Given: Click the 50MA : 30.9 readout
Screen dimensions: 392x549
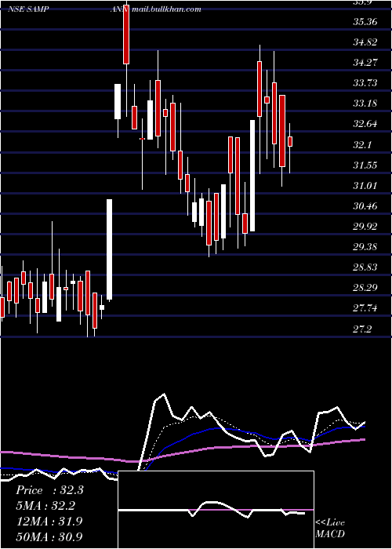Looking at the screenshot, I should pos(49,536).
